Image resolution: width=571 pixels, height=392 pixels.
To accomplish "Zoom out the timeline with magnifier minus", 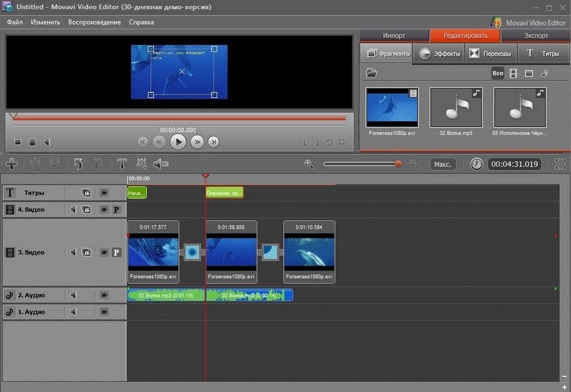I will [414, 164].
